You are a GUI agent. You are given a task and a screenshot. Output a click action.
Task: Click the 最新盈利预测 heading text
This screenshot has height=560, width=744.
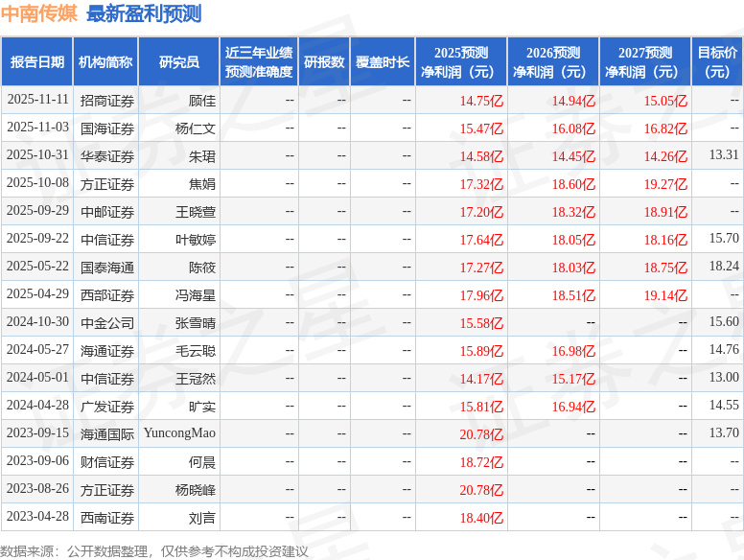tap(144, 13)
